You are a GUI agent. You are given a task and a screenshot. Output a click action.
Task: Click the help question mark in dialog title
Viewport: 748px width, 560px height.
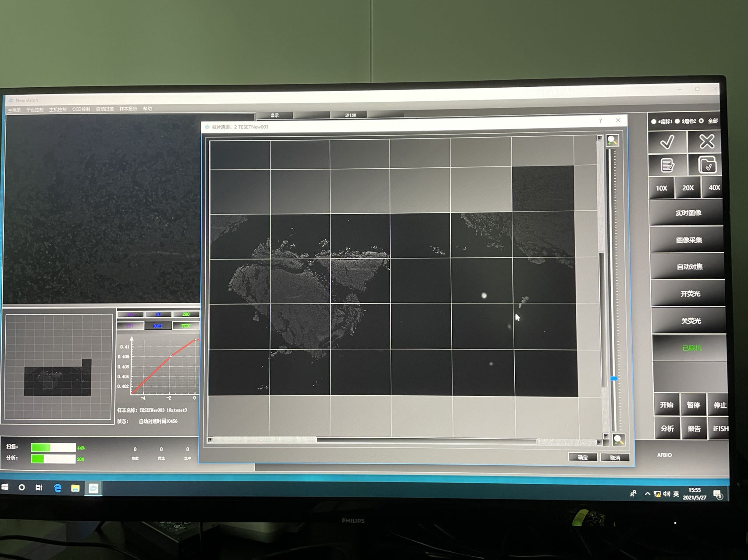[600, 121]
